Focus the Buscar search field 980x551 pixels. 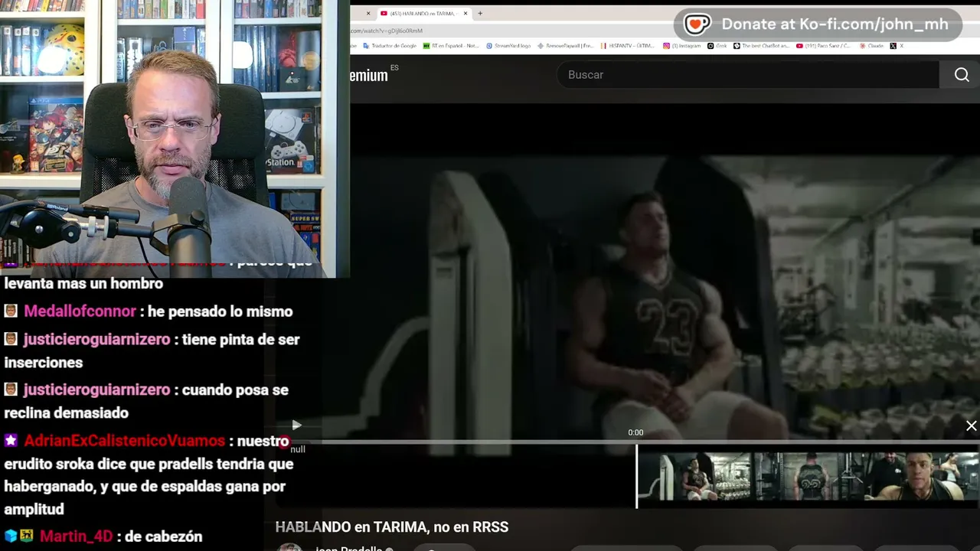(x=750, y=74)
